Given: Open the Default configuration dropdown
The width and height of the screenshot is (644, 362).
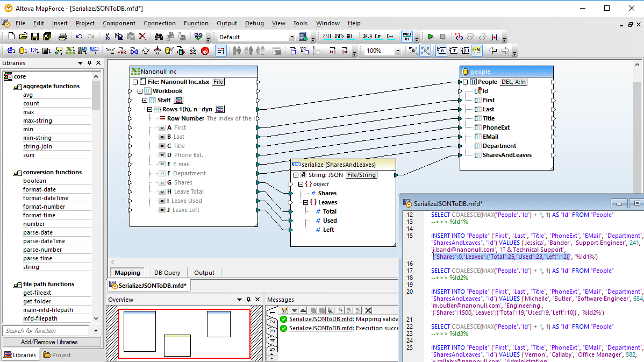Looking at the screenshot, I should (292, 37).
